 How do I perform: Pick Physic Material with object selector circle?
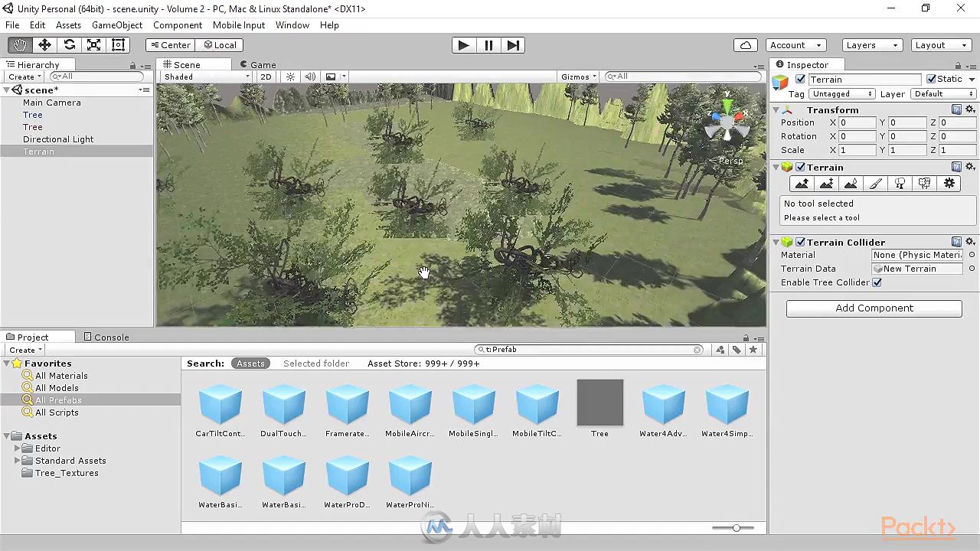point(972,255)
